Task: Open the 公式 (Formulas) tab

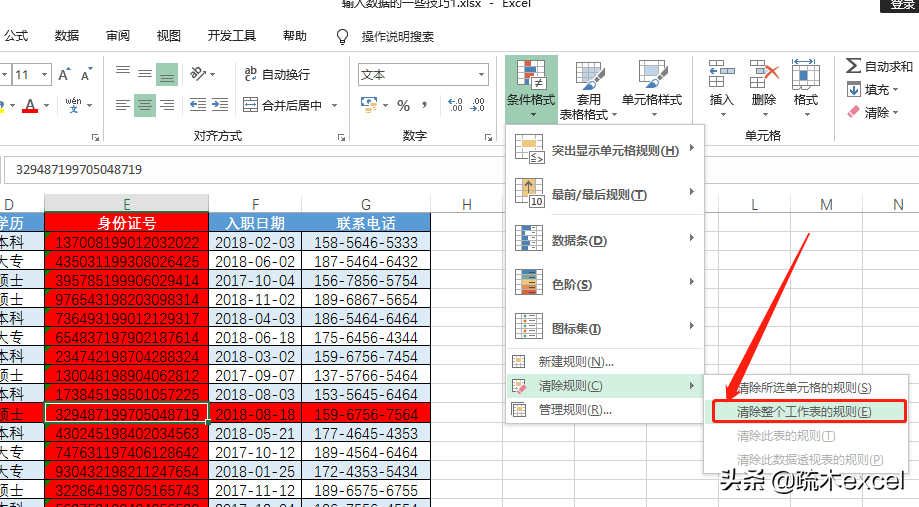Action: (x=16, y=36)
